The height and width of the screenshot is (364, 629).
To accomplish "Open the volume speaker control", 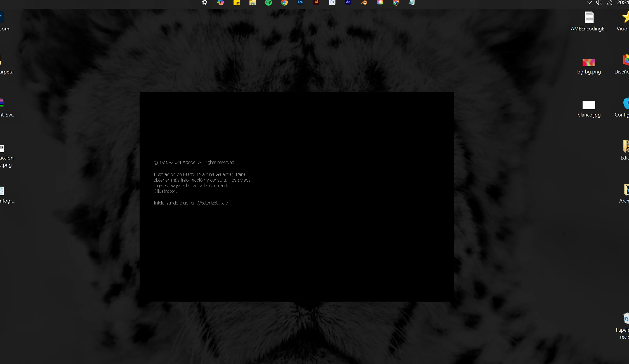I will [599, 3].
